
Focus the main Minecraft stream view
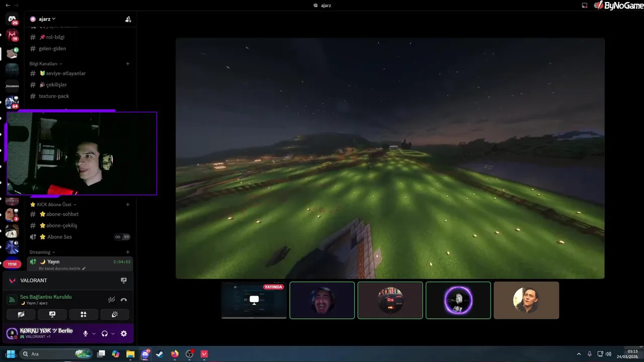tap(390, 158)
